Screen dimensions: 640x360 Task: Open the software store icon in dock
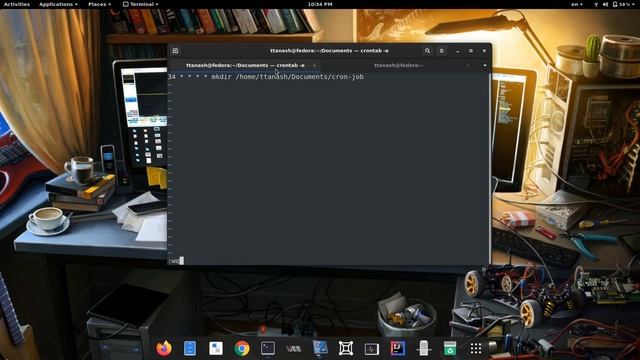click(x=216, y=348)
